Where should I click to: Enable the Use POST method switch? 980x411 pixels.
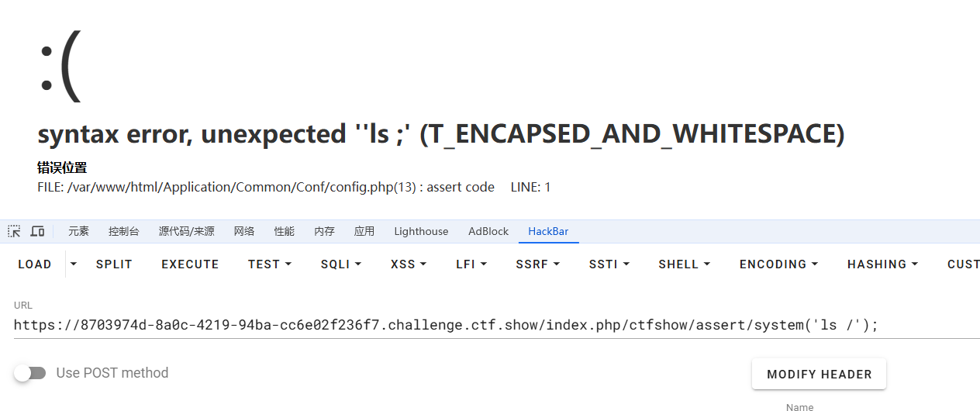point(30,373)
